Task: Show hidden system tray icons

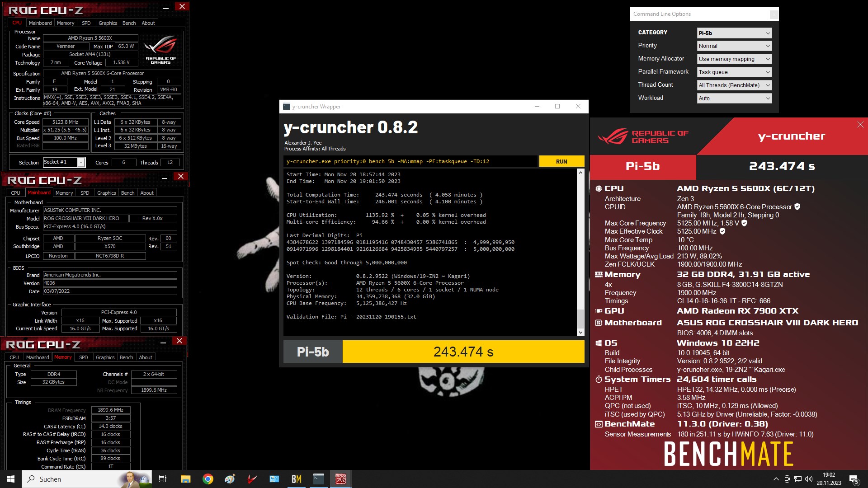Action: pyautogui.click(x=776, y=479)
